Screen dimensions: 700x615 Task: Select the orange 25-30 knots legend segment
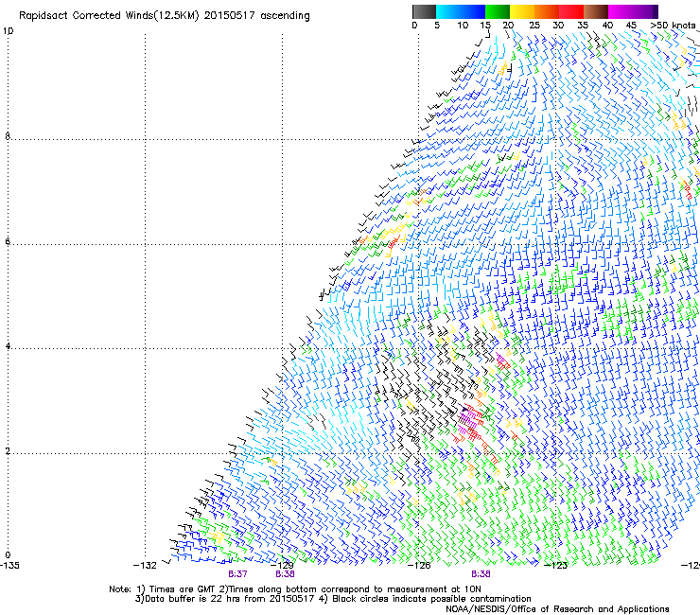(547, 11)
